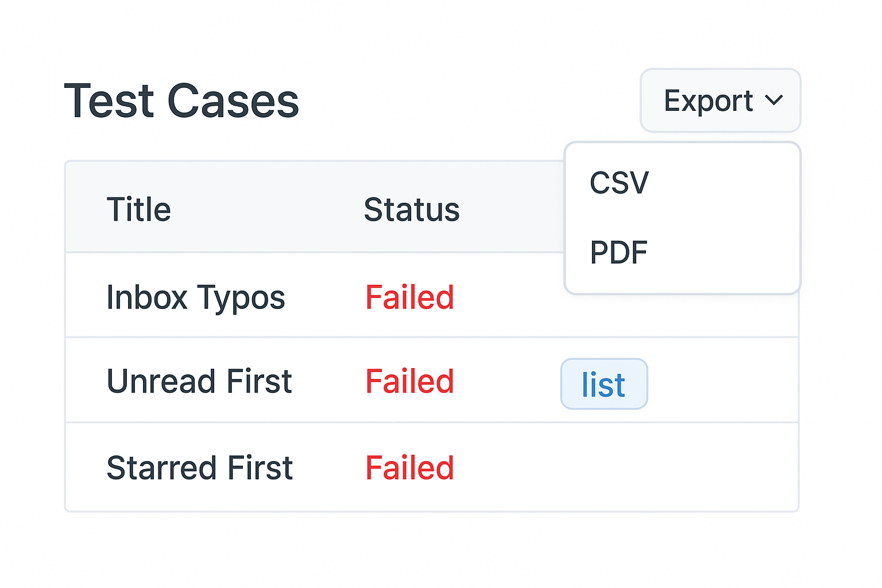Click the word Cases in the heading
Image resolution: width=882 pixels, height=588 pixels.
[x=233, y=101]
